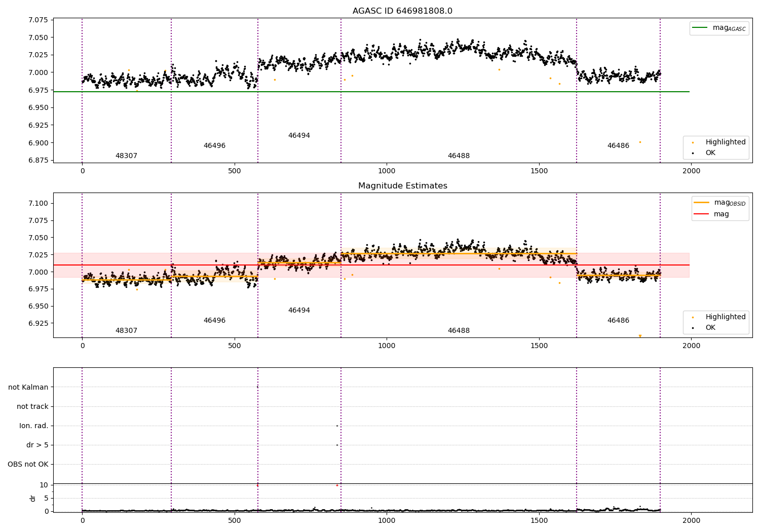The width and height of the screenshot is (760, 532).
Task: Click obsid label 46494 in the top panel
Action: click(299, 136)
